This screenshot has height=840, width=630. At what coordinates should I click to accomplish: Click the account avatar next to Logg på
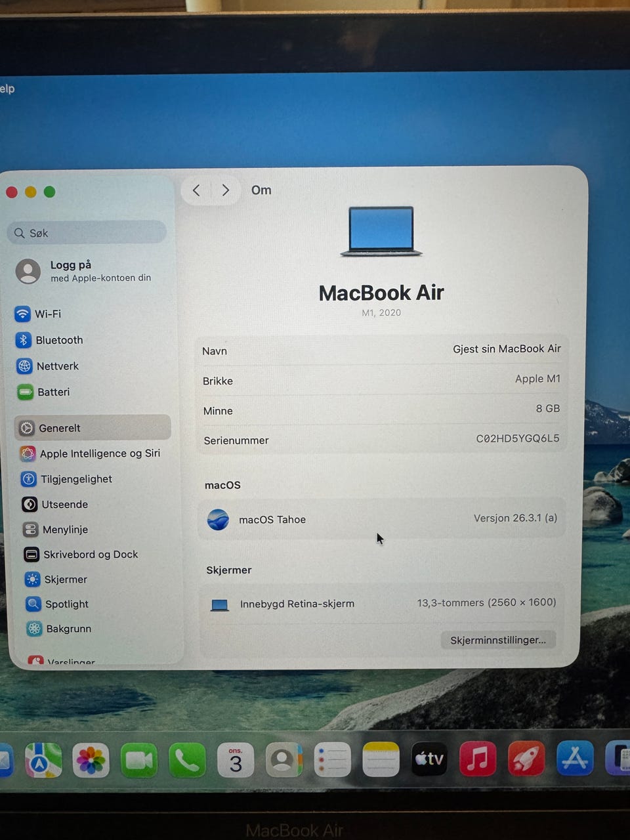tap(28, 271)
